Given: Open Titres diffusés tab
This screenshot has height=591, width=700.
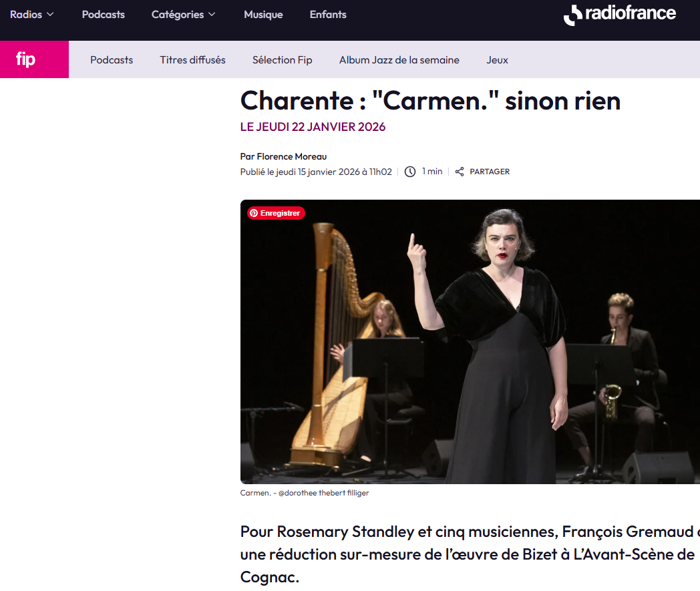Looking at the screenshot, I should 193,60.
